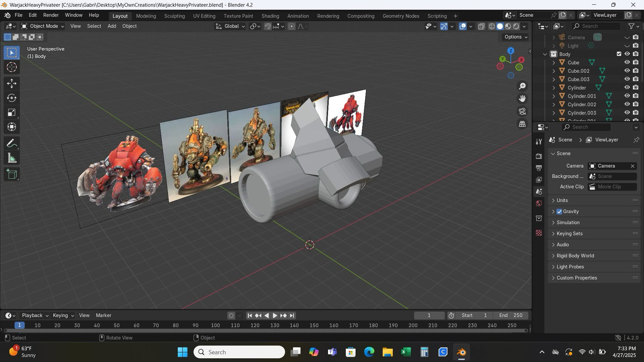
Task: Open the Render menu
Action: pyautogui.click(x=51, y=15)
